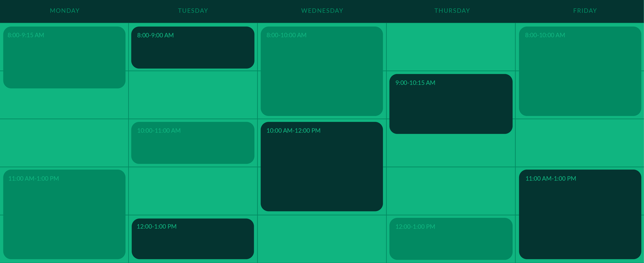Open Thursday 9:00-10:15 AM event

(x=451, y=104)
